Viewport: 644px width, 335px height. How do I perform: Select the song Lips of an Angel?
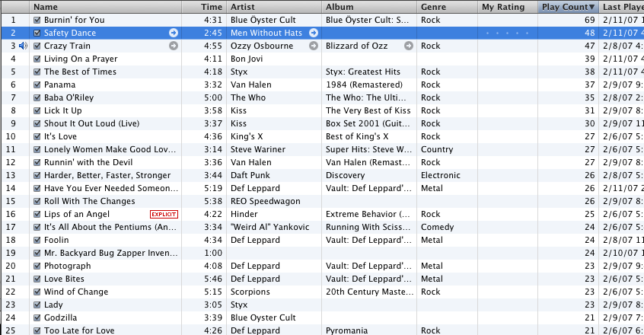click(77, 214)
